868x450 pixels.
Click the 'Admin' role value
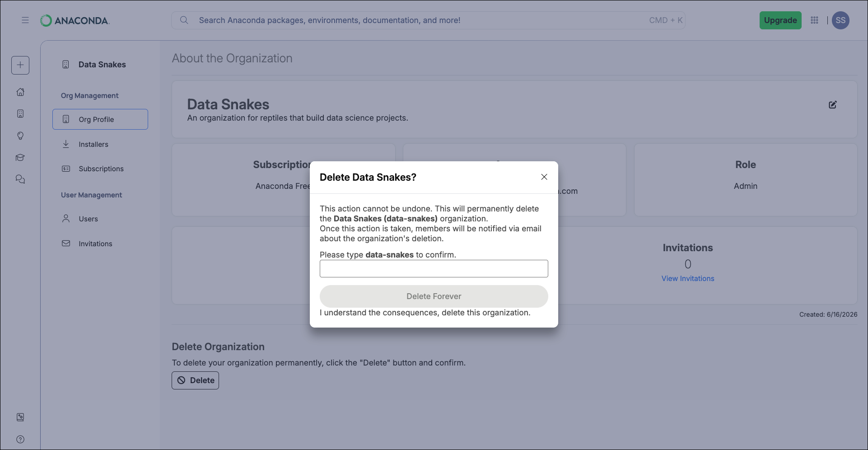[746, 186]
